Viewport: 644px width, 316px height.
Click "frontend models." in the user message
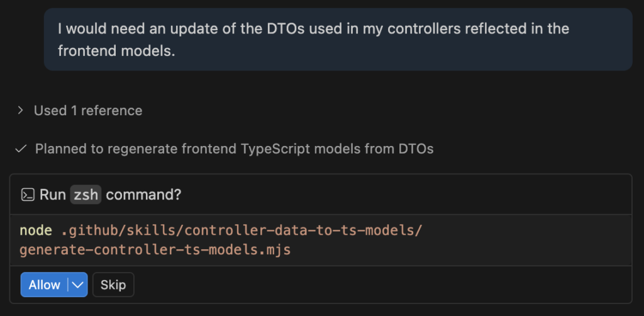(x=116, y=51)
